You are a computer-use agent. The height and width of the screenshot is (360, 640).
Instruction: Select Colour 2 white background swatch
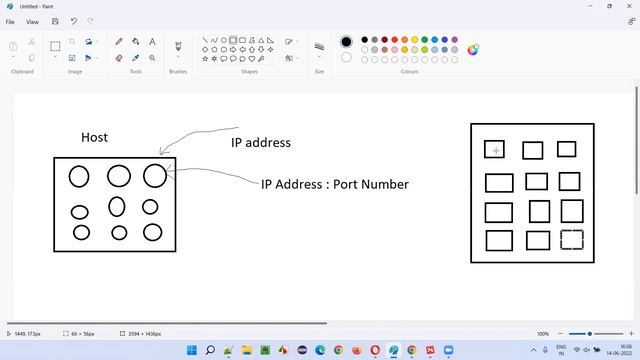pyautogui.click(x=346, y=57)
